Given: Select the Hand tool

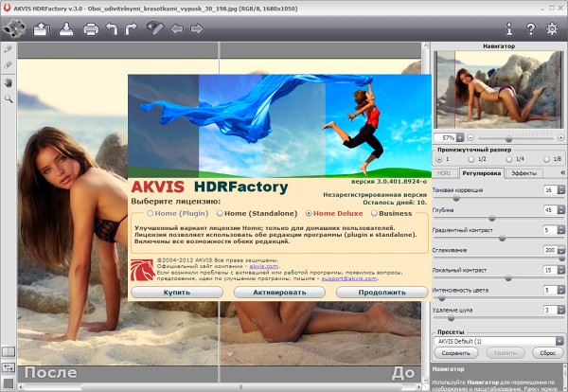Looking at the screenshot, I should tap(8, 82).
